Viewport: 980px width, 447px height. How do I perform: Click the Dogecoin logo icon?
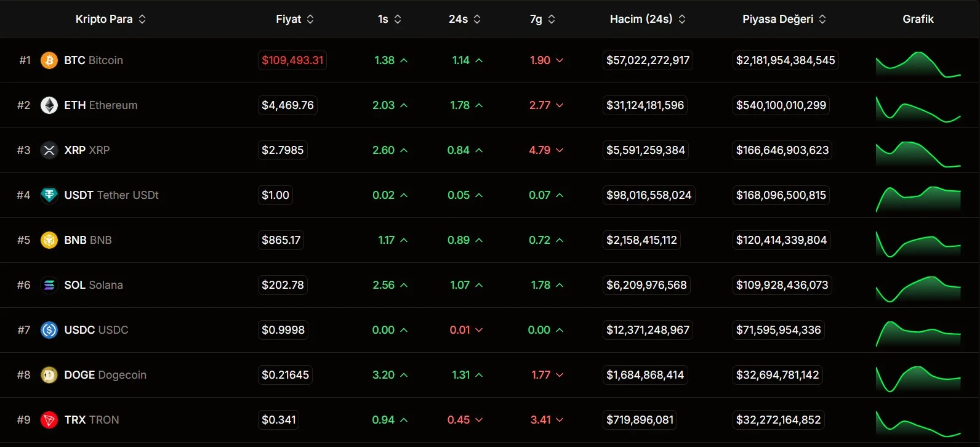coord(49,375)
